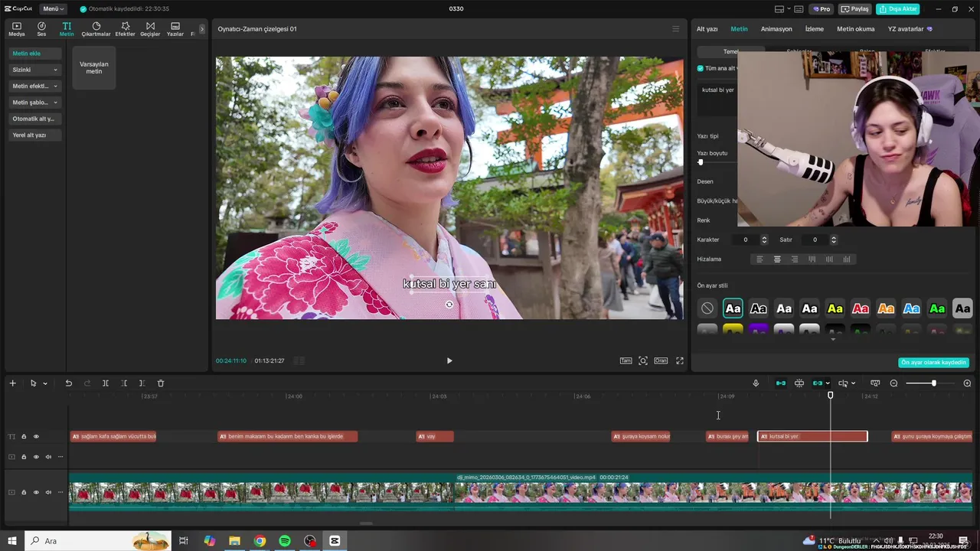The width and height of the screenshot is (980, 551).
Task: Choose the red Aa text preset
Action: click(x=861, y=308)
